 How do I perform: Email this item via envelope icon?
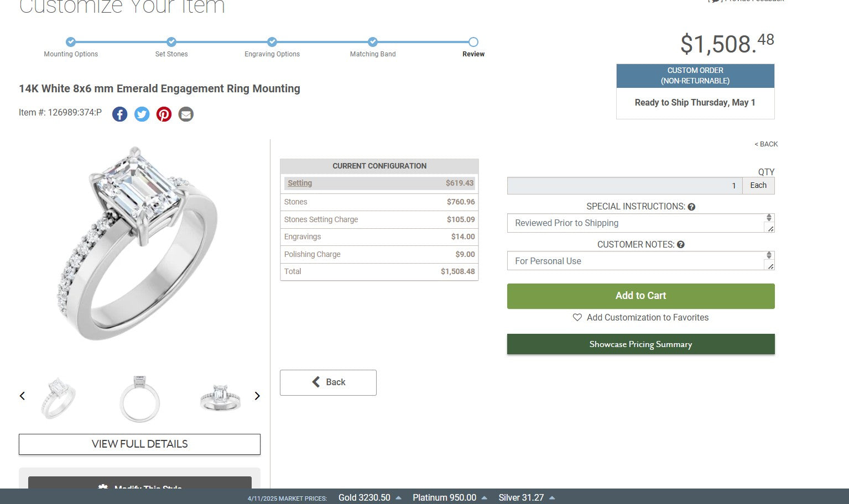186,114
